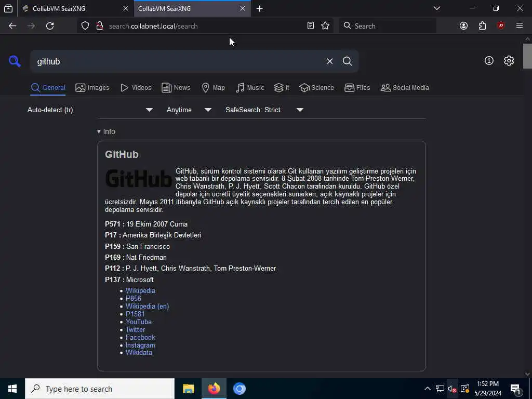This screenshot has width=532, height=399.
Task: Select the Map search category
Action: coord(213,88)
